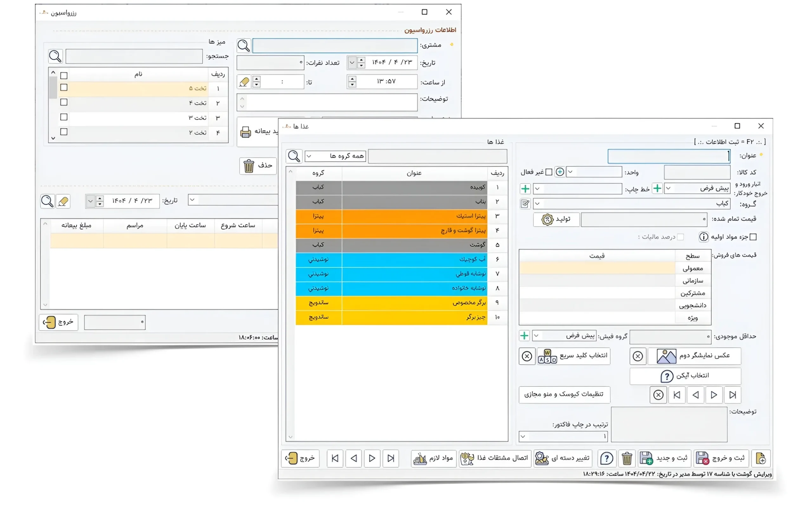Go to last food record
Screen dimensions: 812x508
(391, 458)
